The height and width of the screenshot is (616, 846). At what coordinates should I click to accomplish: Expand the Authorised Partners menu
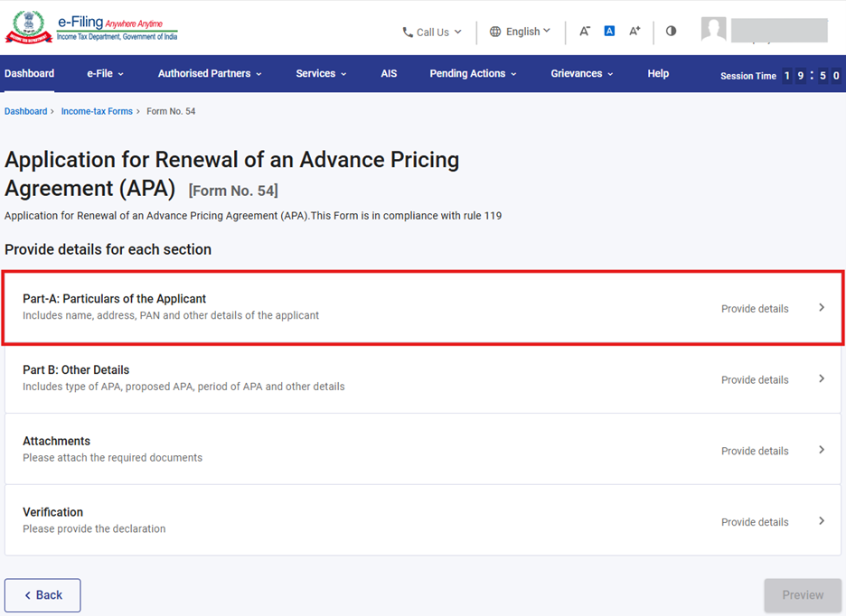tap(210, 74)
